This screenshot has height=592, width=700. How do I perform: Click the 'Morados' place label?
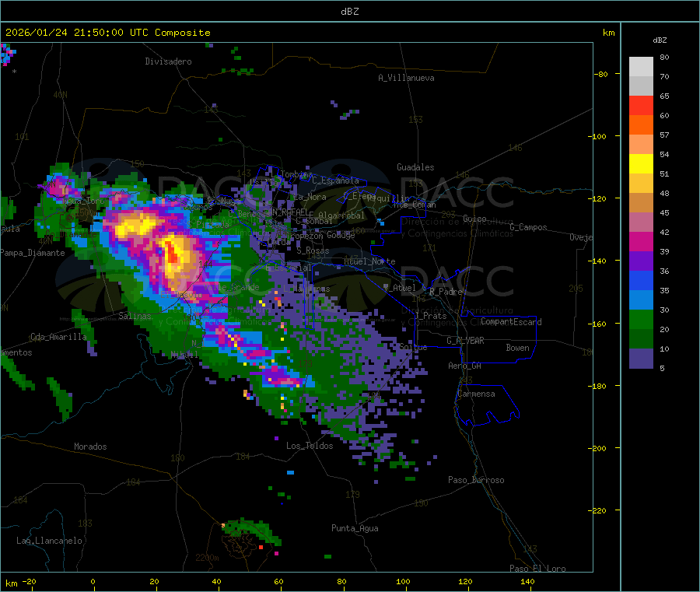pos(90,447)
